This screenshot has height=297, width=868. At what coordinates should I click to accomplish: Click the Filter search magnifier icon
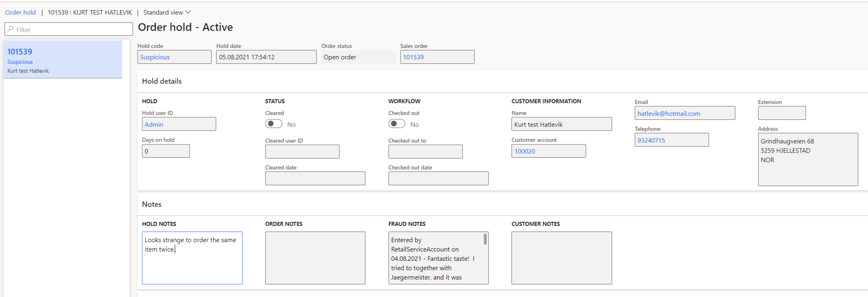click(11, 29)
